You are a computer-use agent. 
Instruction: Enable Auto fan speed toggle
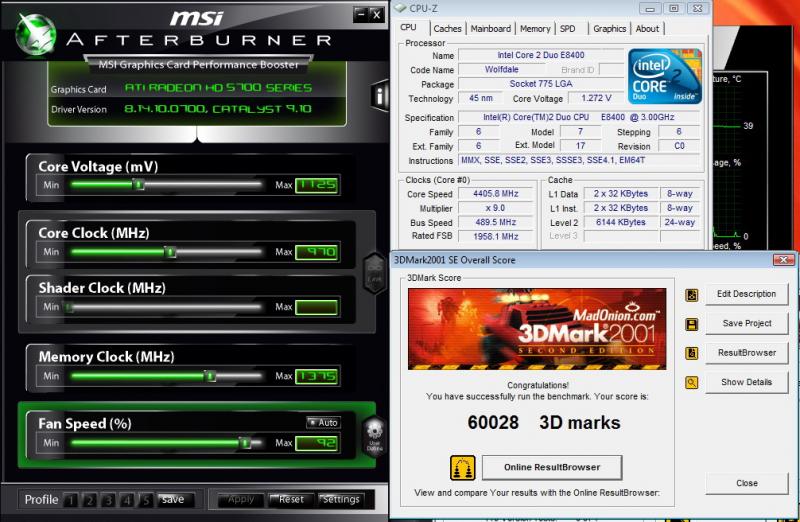tap(323, 422)
